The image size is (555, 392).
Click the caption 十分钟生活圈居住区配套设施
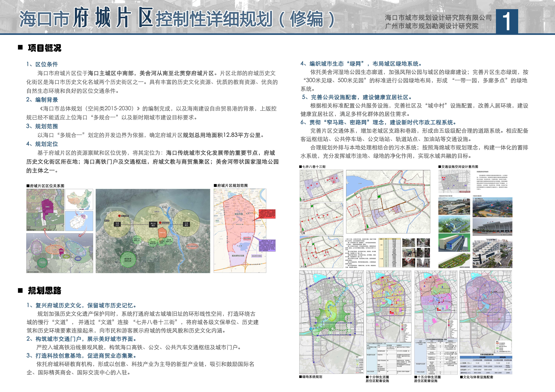click(x=377, y=379)
